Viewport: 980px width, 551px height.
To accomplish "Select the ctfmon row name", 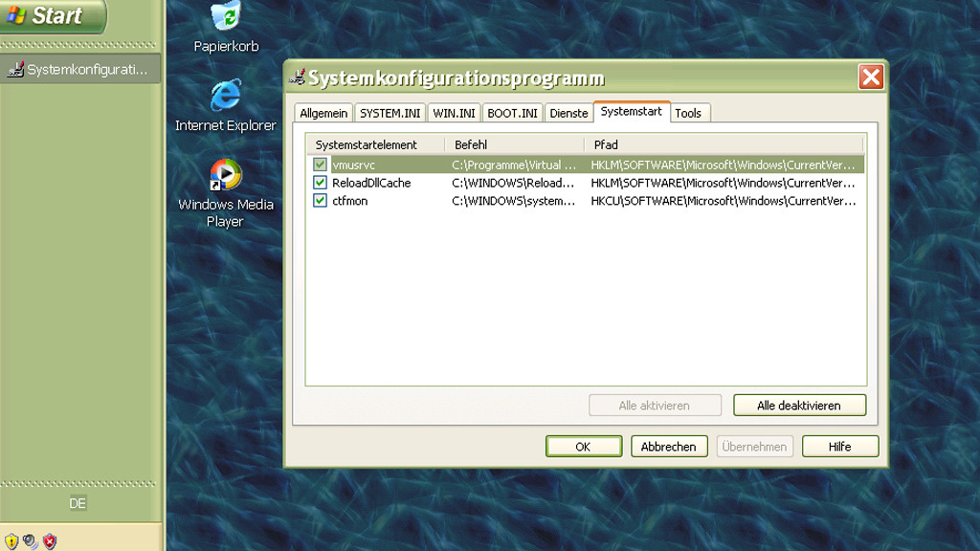I will (350, 201).
